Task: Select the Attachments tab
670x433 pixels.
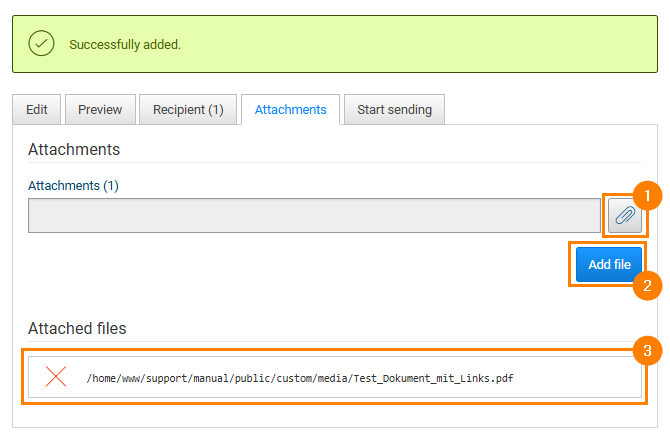Action: pyautogui.click(x=290, y=110)
